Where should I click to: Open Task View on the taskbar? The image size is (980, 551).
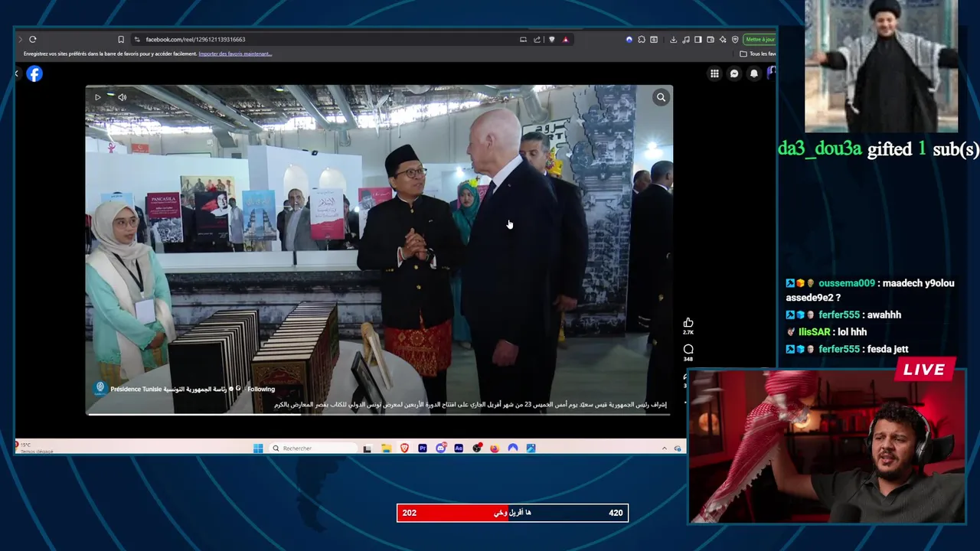367,448
